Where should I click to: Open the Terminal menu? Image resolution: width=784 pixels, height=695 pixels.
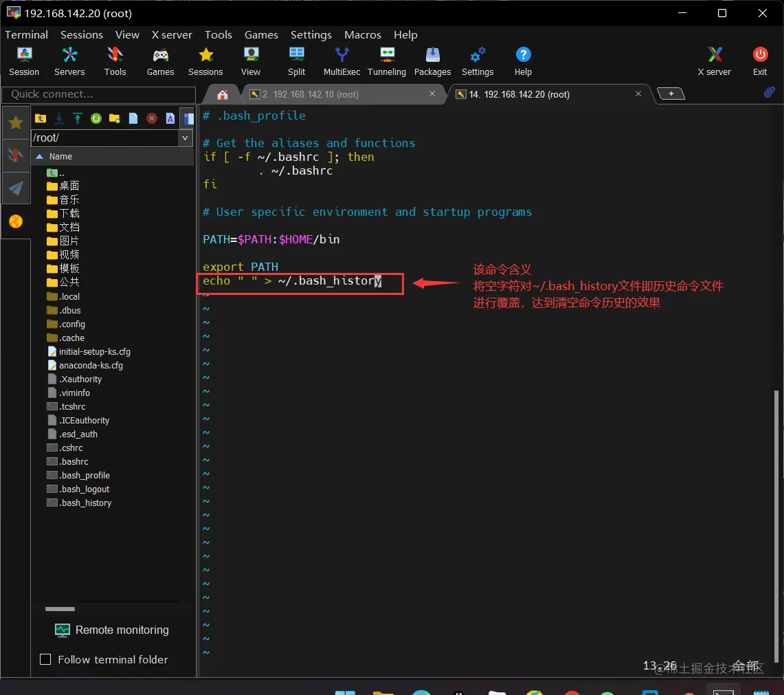(27, 34)
